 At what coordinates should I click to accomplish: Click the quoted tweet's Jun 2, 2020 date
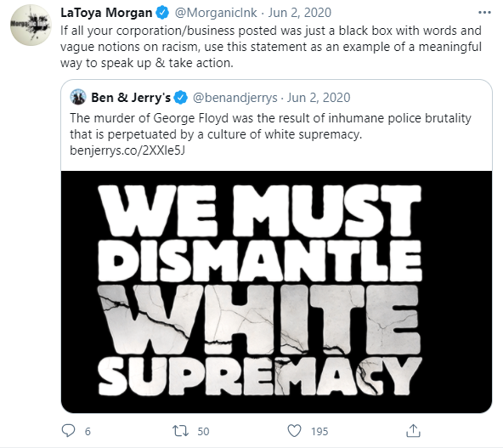tap(319, 98)
